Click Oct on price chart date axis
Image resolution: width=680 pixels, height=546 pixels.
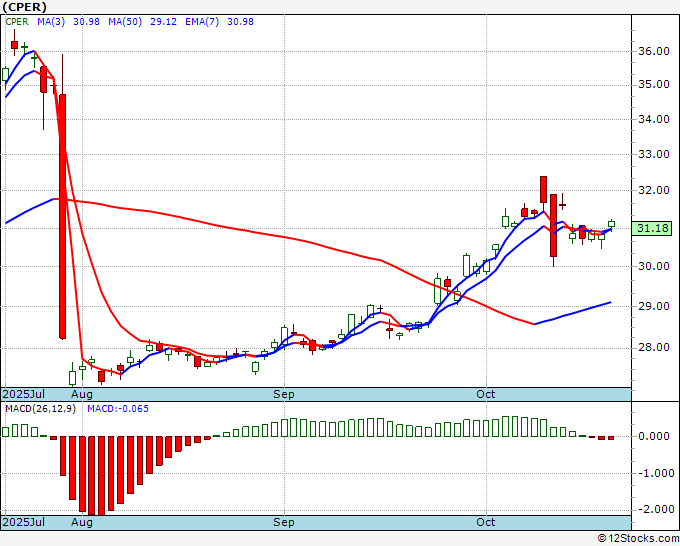[x=486, y=394]
